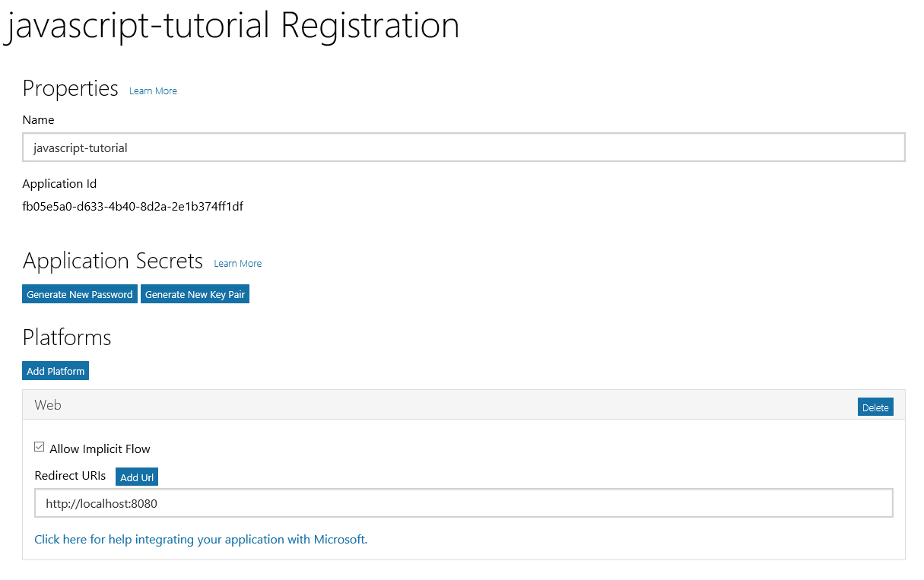Click the redirect URI field with localhost:8080
The width and height of the screenshot is (924, 580).
point(464,503)
